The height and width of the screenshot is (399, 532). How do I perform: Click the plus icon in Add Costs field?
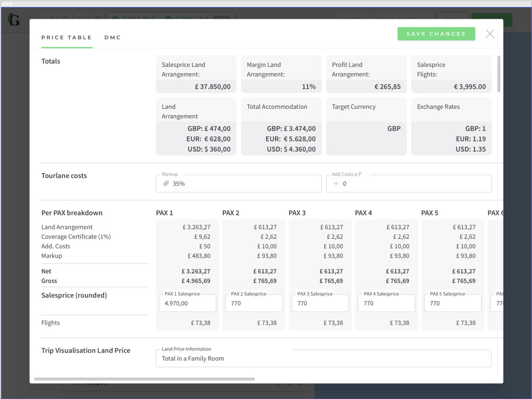point(336,184)
